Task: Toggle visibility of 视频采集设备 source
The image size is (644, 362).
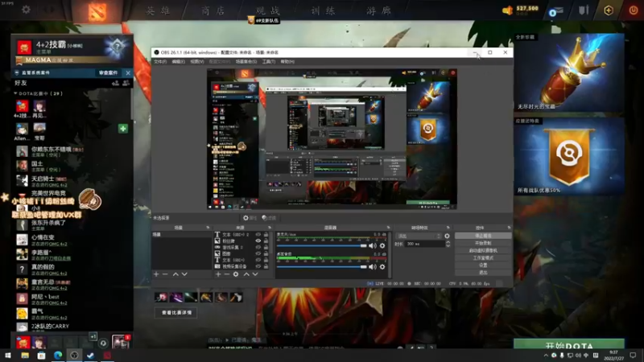Action: click(258, 266)
